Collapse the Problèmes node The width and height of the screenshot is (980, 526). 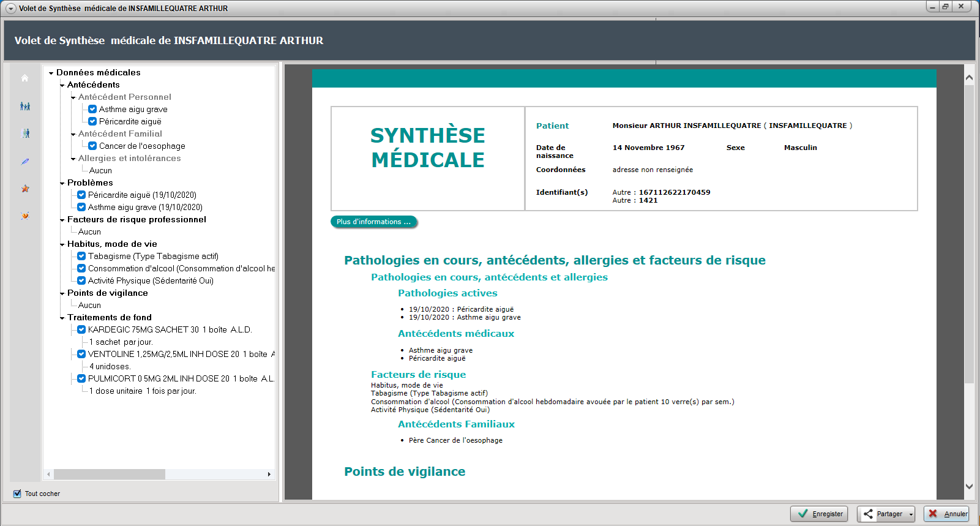(x=62, y=183)
